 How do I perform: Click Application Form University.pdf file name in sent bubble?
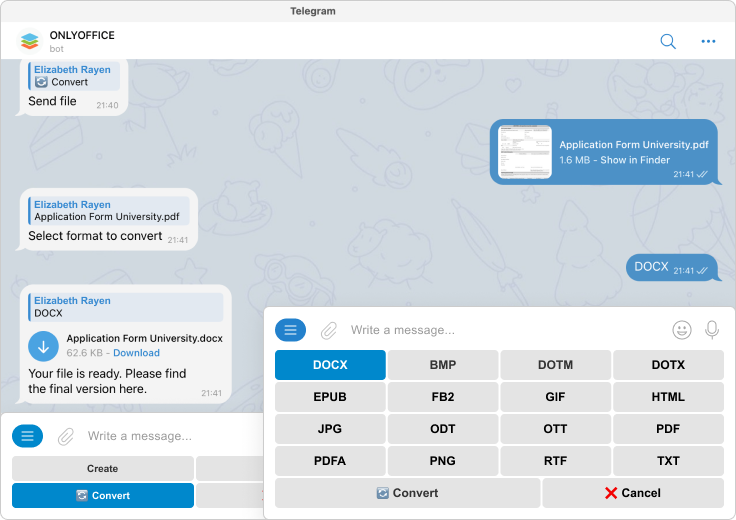point(634,145)
